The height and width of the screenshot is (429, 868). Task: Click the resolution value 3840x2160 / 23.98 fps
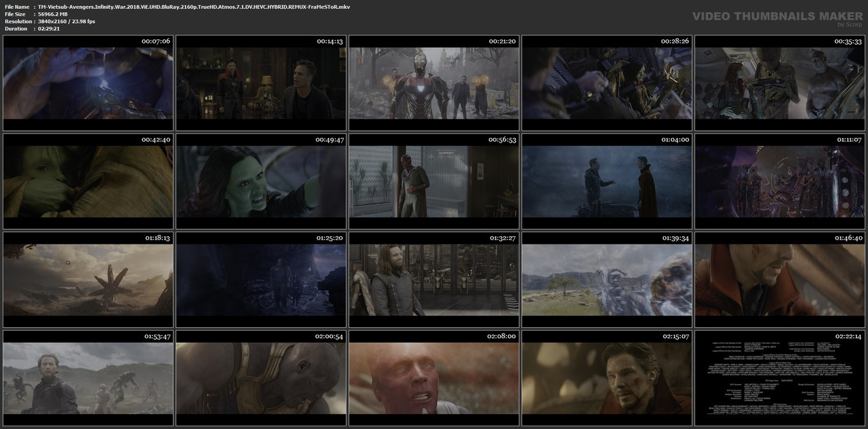tap(66, 21)
